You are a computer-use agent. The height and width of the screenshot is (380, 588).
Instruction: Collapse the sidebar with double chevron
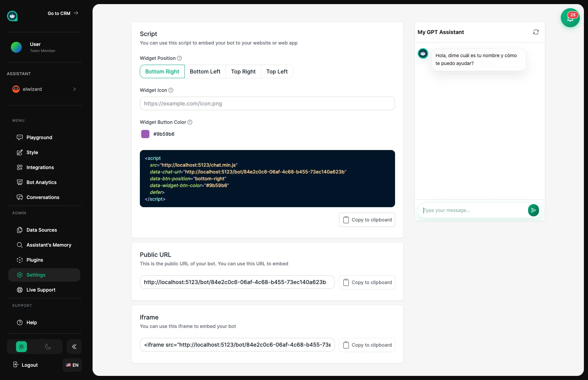(74, 347)
